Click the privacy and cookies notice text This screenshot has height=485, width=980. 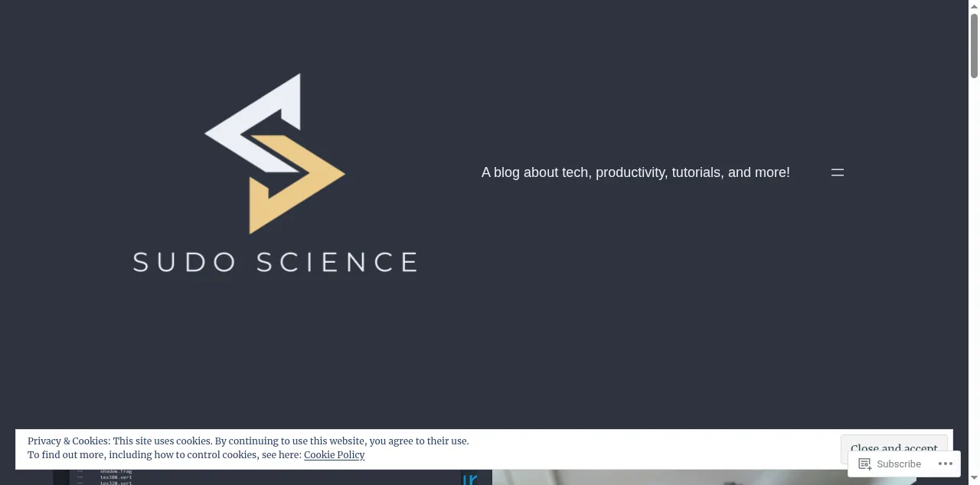click(x=248, y=448)
